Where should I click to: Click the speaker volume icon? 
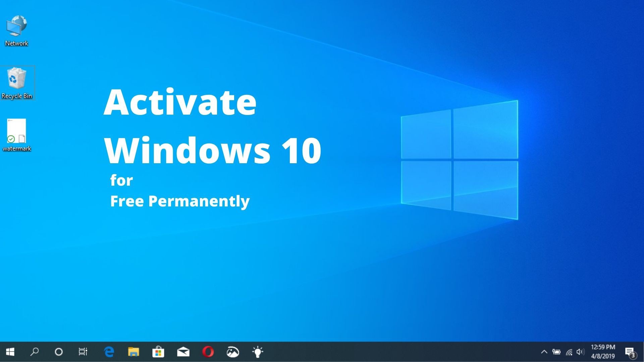(x=580, y=352)
